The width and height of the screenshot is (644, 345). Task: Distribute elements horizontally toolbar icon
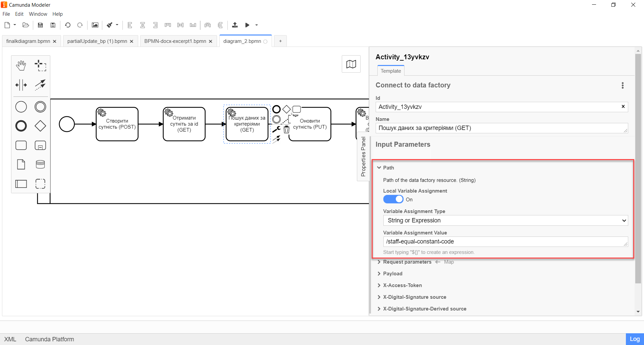(x=208, y=25)
